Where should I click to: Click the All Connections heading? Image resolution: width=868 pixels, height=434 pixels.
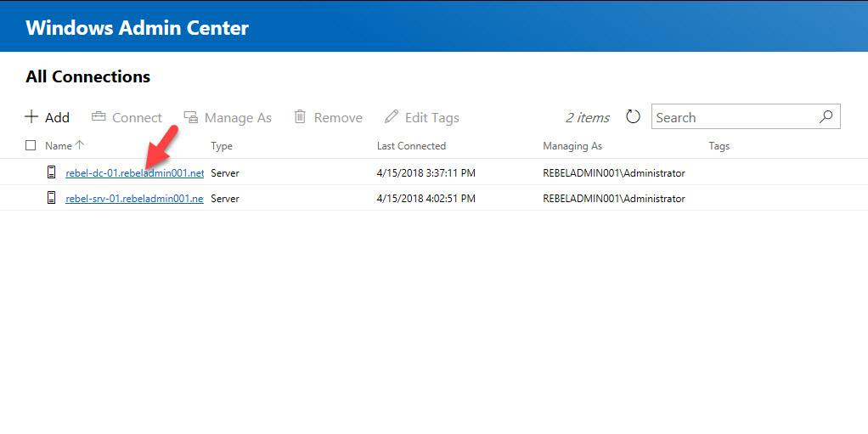[x=88, y=76]
